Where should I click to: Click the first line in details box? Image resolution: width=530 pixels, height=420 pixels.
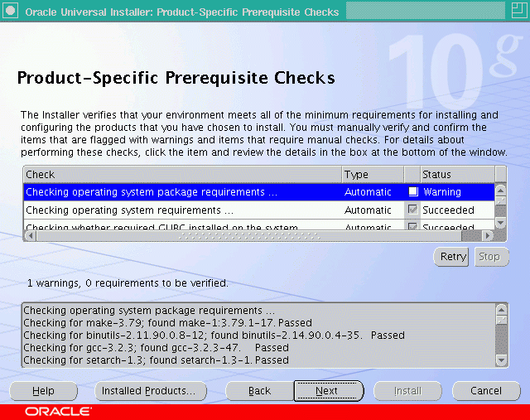pyautogui.click(x=149, y=310)
